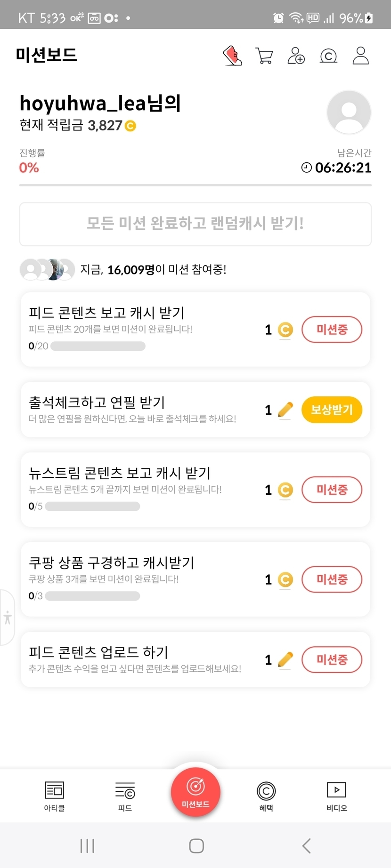The height and width of the screenshot is (868, 391).
Task: Open the my profile icon
Action: pos(361,56)
